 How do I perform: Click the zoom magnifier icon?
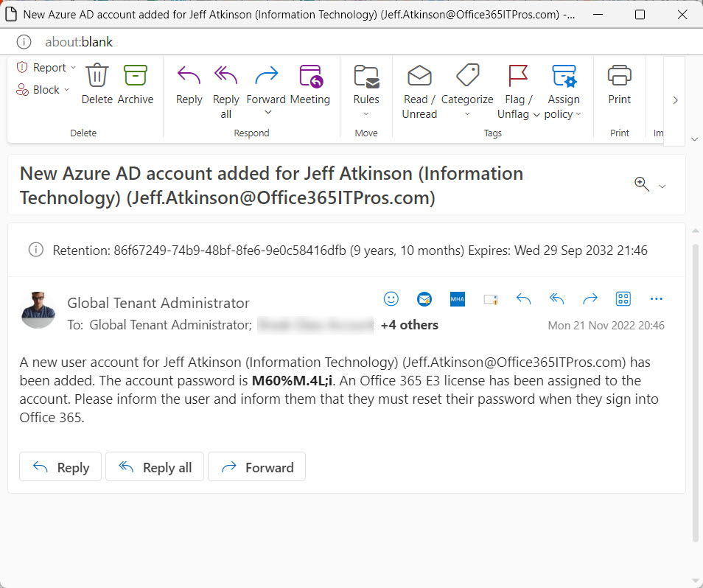click(x=642, y=184)
